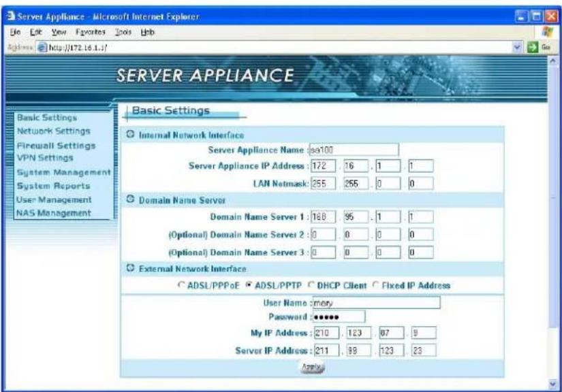The height and width of the screenshot is (392, 562).
Task: Open the address bar dropdown arrow
Action: click(x=517, y=47)
